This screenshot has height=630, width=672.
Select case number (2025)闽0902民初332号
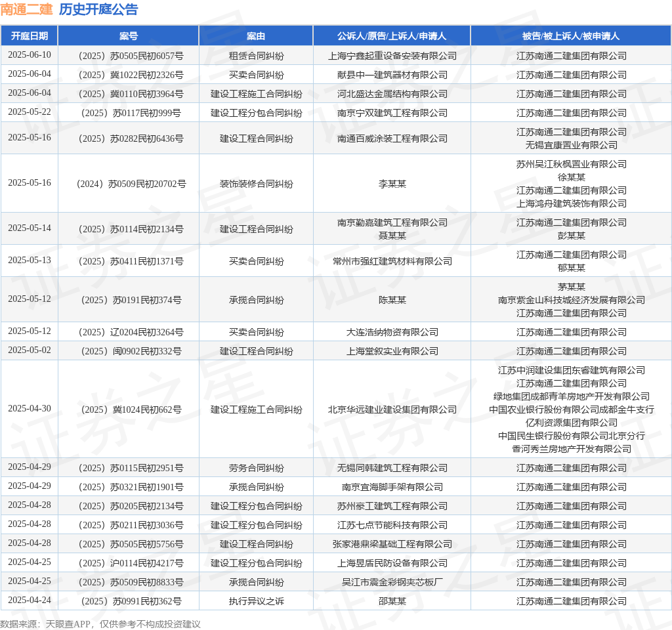(131, 352)
